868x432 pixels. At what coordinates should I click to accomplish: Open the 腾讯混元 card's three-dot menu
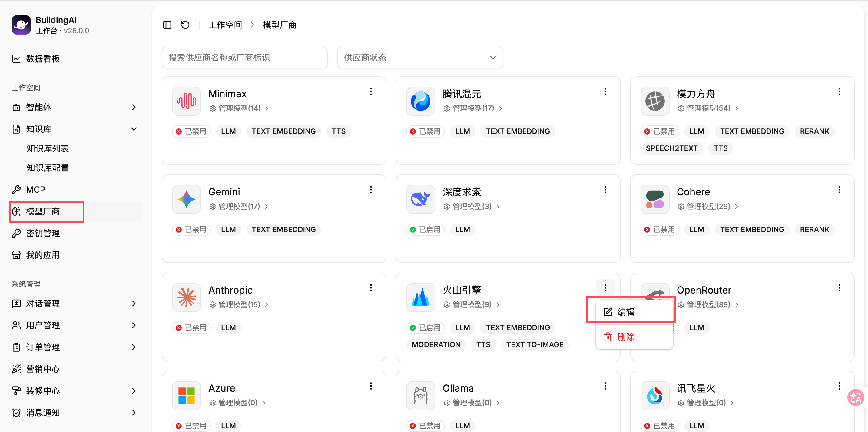coord(605,92)
